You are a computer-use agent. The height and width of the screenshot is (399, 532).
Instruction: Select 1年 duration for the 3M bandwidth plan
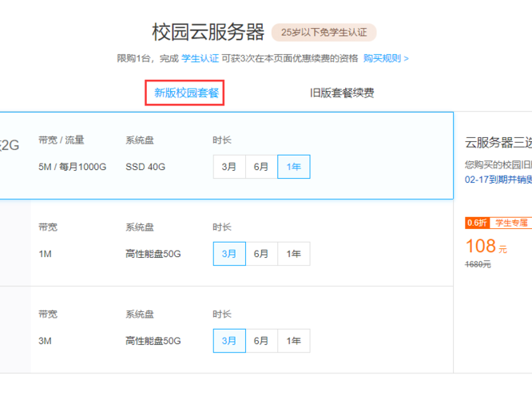294,341
